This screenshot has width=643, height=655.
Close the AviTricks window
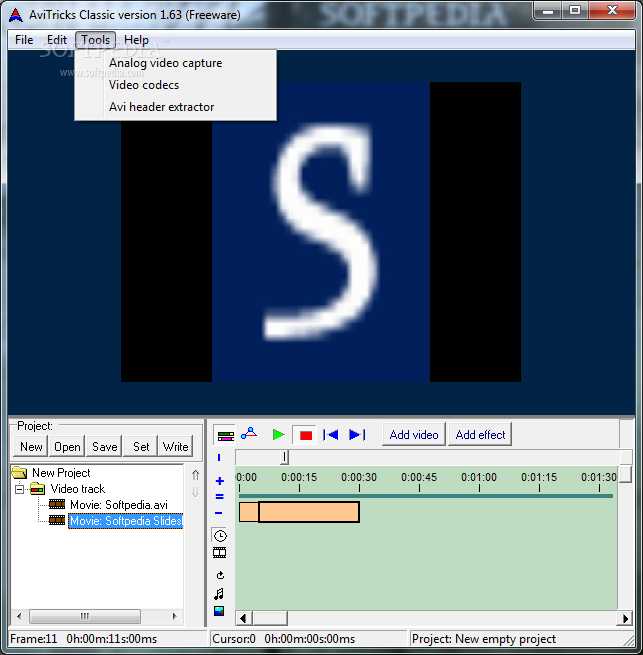pyautogui.click(x=613, y=10)
